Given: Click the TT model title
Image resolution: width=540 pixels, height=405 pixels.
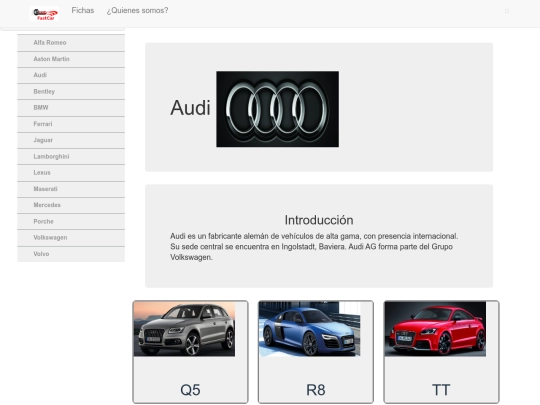Looking at the screenshot, I should pos(441,390).
